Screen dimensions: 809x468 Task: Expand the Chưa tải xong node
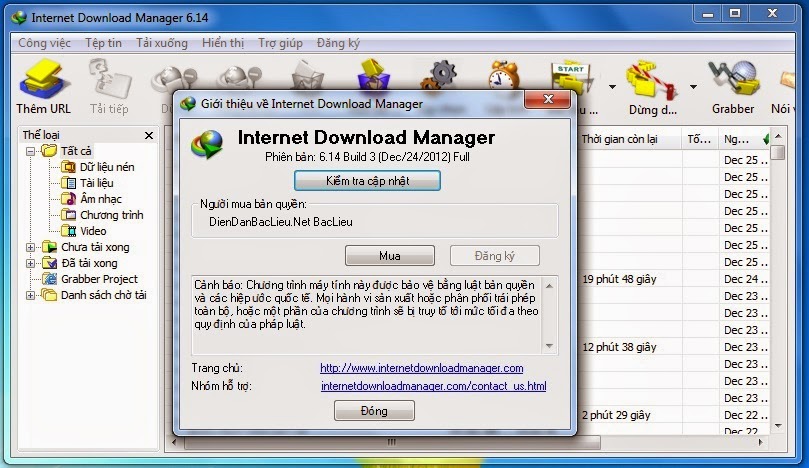pos(30,248)
